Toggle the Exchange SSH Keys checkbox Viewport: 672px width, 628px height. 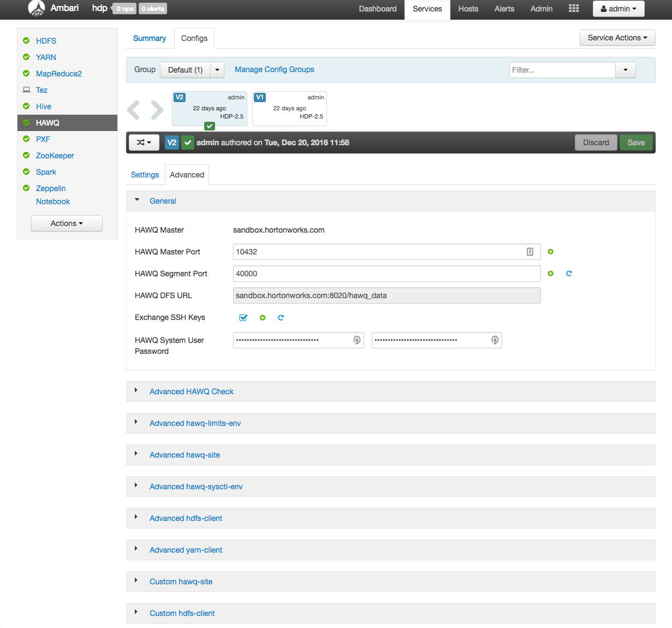(x=243, y=318)
